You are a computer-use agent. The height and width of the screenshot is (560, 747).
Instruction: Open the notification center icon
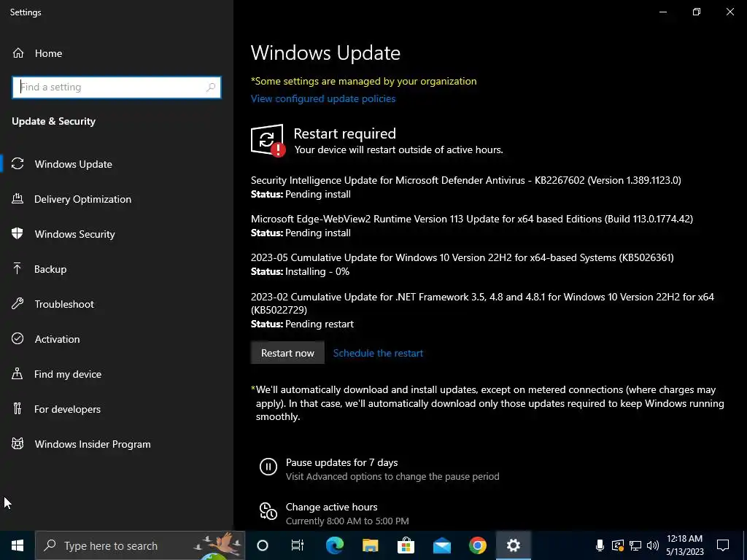click(723, 545)
